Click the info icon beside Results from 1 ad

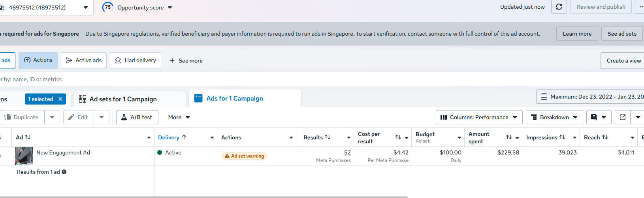[x=64, y=172]
